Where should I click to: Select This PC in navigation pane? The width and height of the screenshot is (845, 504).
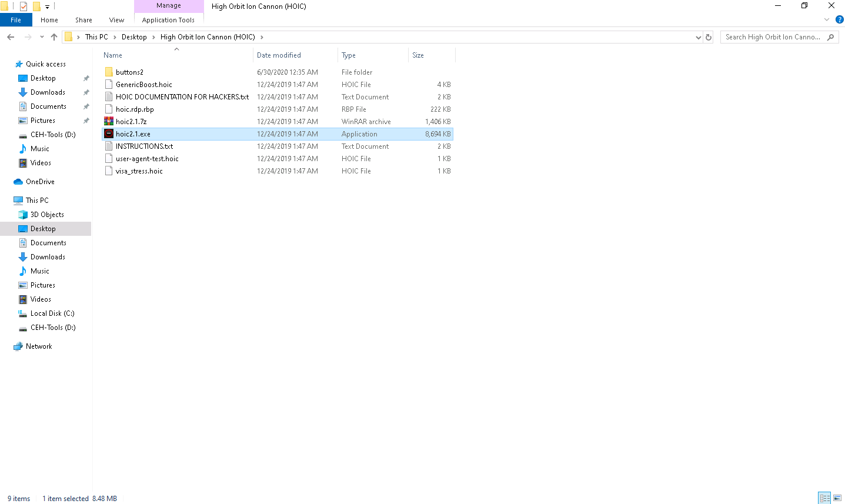coord(37,201)
